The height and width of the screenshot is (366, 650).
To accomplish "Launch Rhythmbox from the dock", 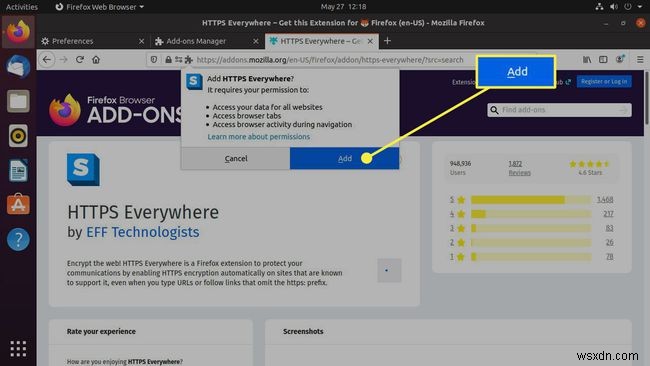I will (18, 136).
